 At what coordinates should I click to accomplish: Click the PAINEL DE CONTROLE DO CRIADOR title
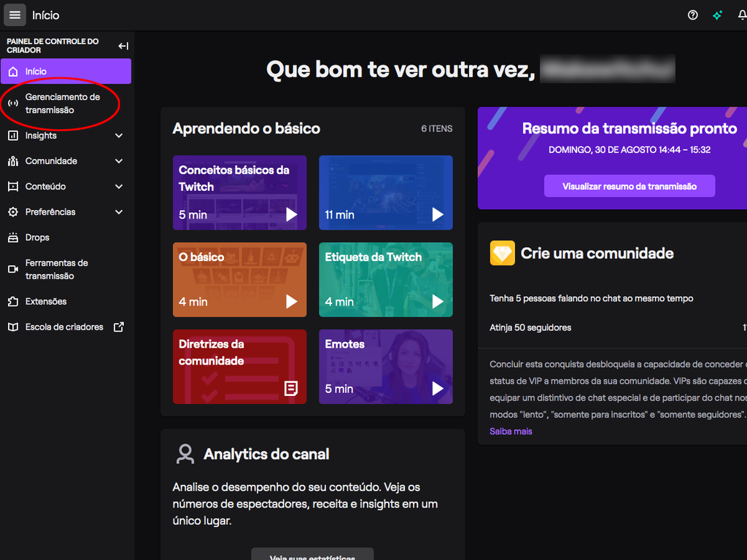pos(53,46)
